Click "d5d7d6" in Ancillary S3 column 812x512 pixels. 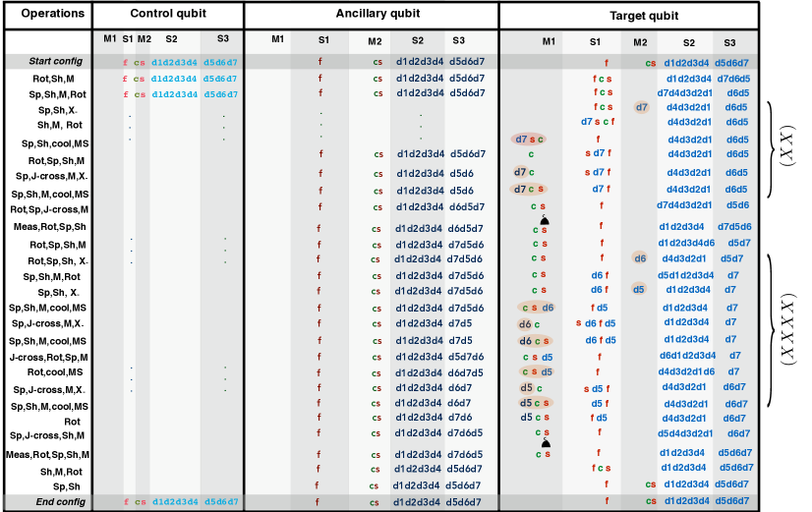[x=466, y=357]
